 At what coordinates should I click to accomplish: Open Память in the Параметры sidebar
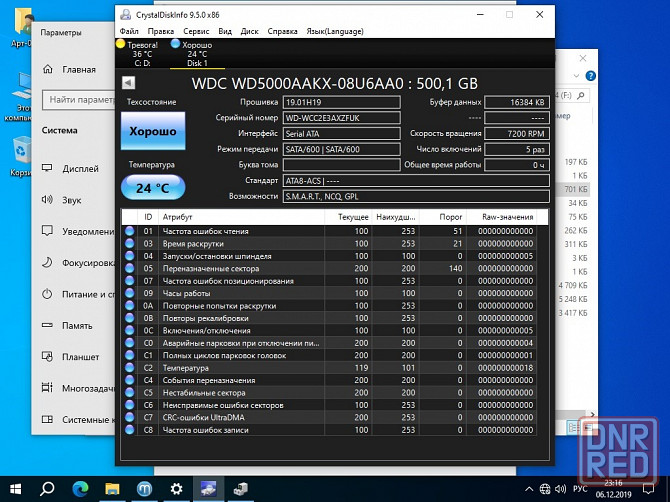73,326
